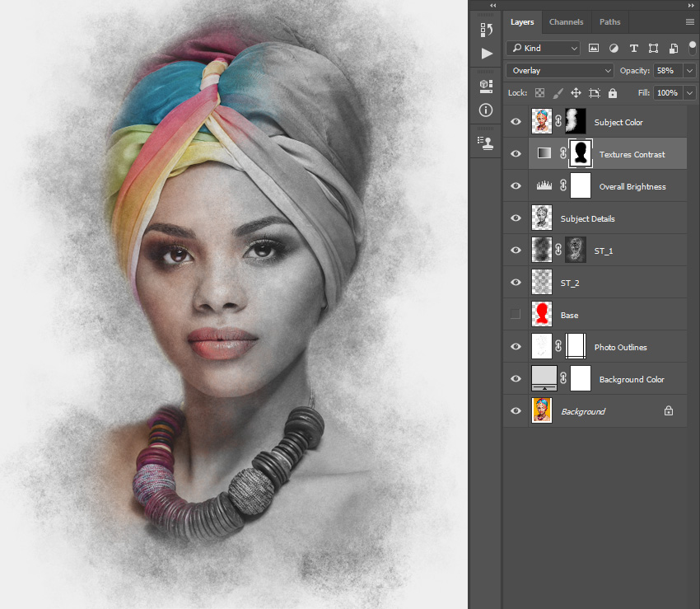The image size is (700, 609).
Task: Hide the Subject Details layer
Action: click(516, 218)
